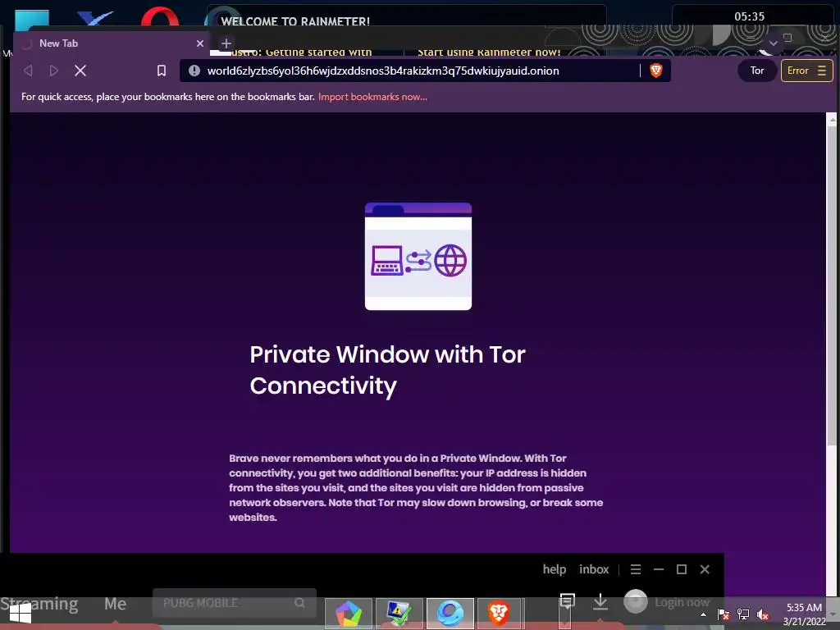Click the Login now label
840x630 pixels.
click(x=682, y=602)
